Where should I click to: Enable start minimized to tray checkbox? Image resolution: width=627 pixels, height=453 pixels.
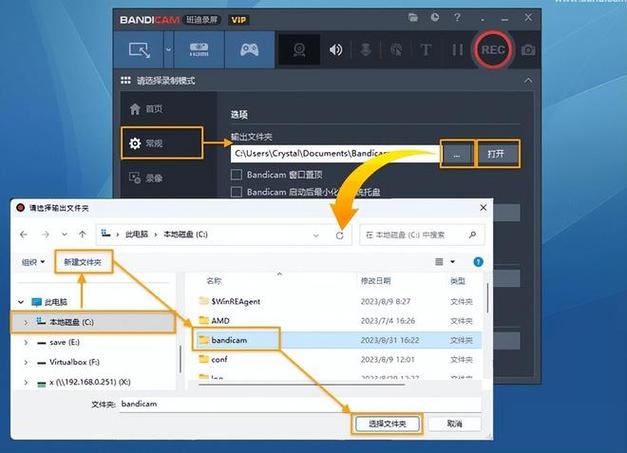[x=236, y=192]
